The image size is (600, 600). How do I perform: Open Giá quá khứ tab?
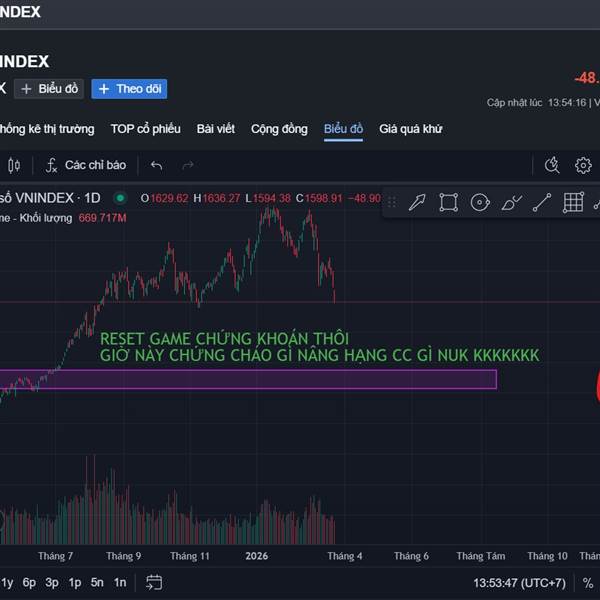411,129
